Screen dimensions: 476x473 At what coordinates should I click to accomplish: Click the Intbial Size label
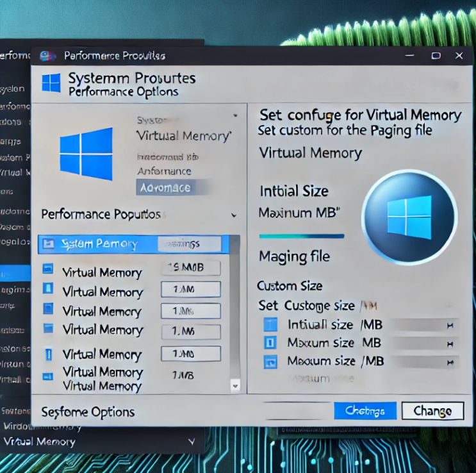294,192
